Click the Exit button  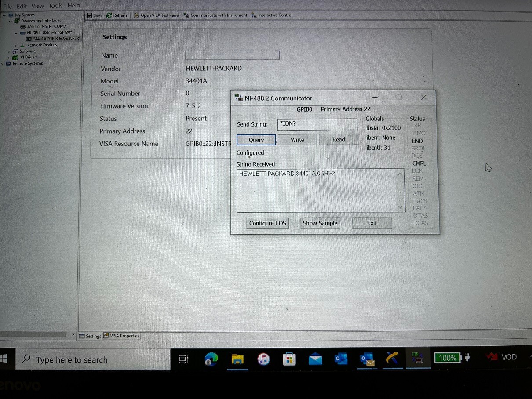point(372,223)
